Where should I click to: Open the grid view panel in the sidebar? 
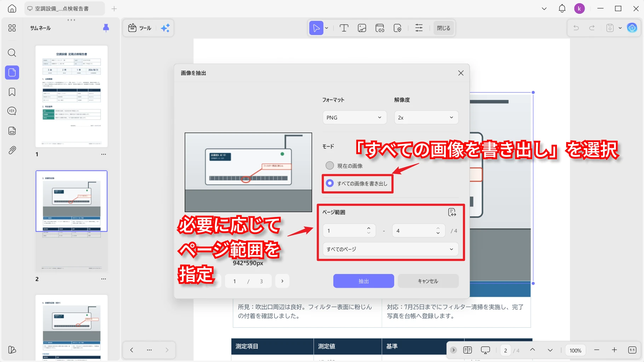tap(12, 28)
